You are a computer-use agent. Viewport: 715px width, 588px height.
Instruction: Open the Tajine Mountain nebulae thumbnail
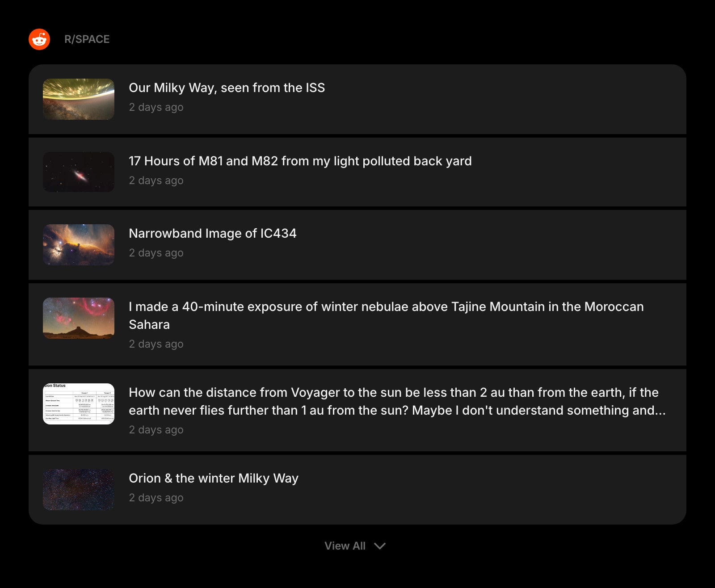[79, 318]
